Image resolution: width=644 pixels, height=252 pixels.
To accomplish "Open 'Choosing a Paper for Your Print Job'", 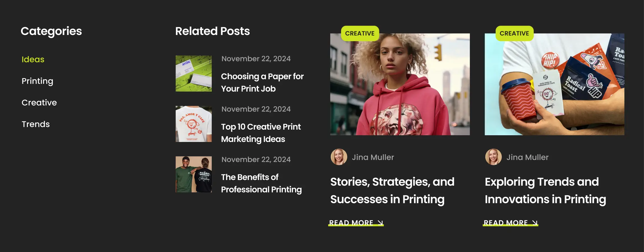I will point(262,82).
